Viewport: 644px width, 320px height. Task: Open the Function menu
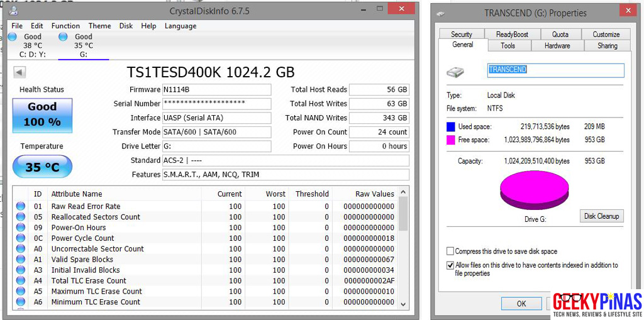click(x=65, y=26)
